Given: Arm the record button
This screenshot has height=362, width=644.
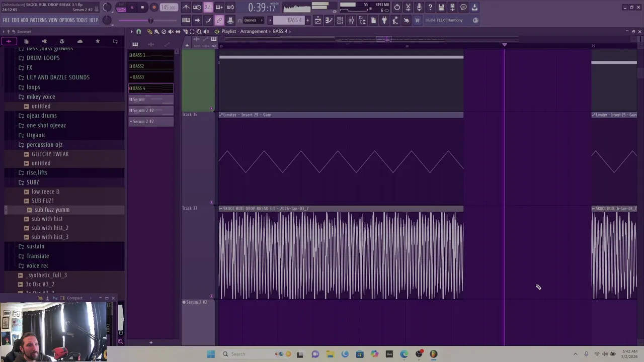Looking at the screenshot, I should 154,8.
